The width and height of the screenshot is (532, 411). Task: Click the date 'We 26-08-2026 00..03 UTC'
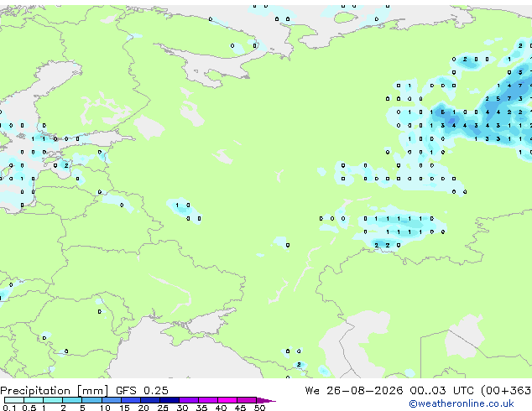pos(389,390)
